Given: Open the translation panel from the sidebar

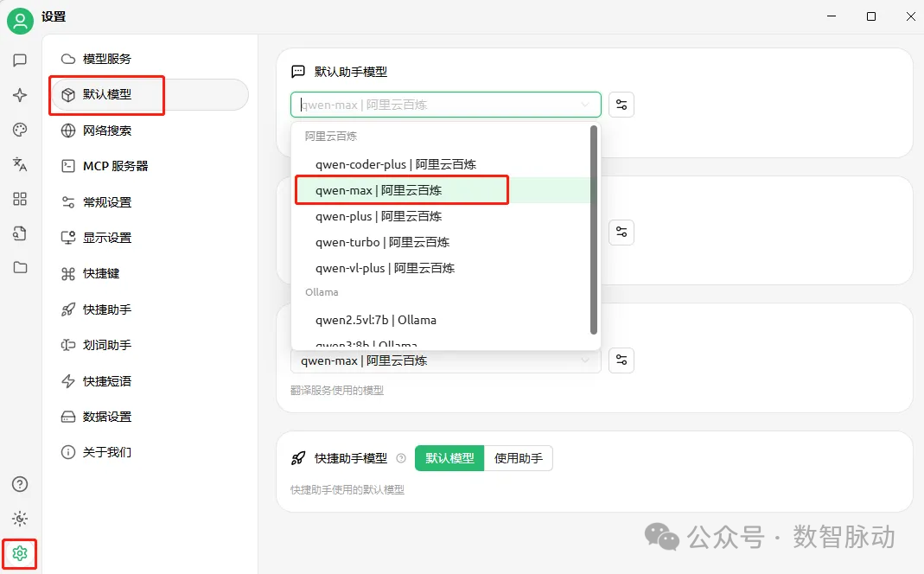Looking at the screenshot, I should coord(19,164).
